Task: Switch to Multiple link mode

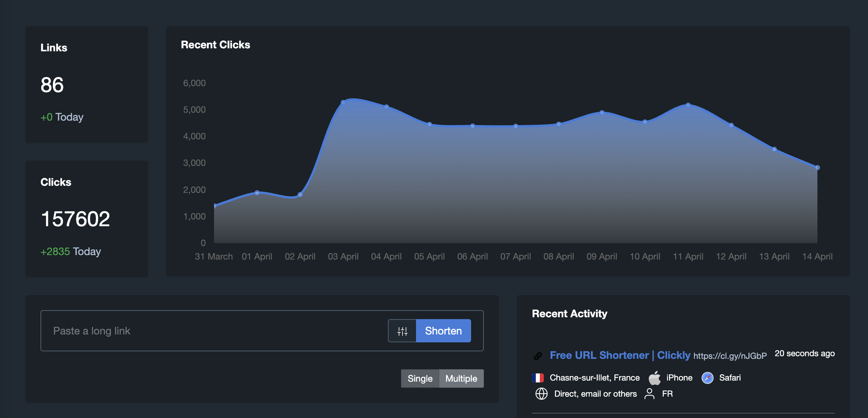Action: [461, 378]
